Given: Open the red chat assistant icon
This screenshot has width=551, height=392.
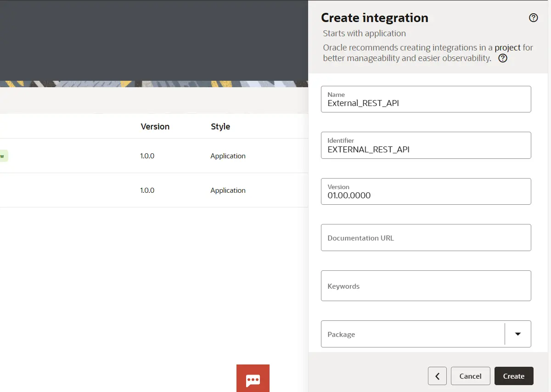Looking at the screenshot, I should click(x=253, y=378).
